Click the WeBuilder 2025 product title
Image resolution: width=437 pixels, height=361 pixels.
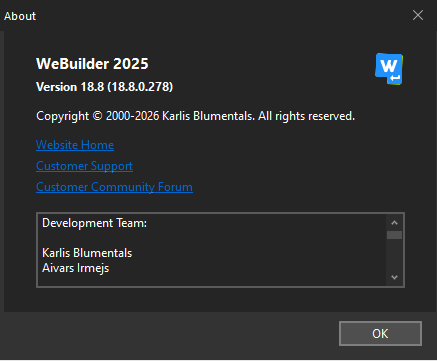pos(92,64)
